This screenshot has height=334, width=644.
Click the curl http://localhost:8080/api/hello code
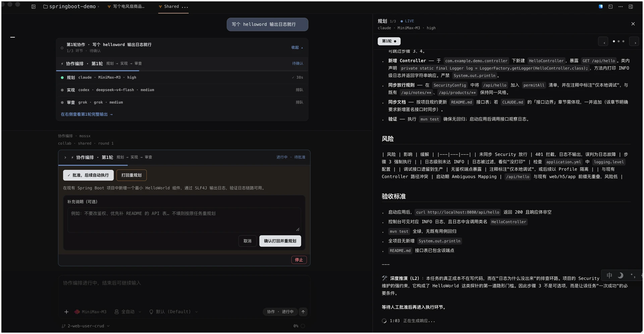pos(458,212)
